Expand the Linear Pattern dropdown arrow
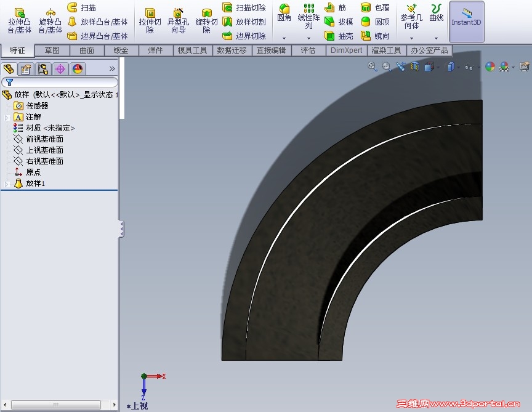 click(308, 38)
